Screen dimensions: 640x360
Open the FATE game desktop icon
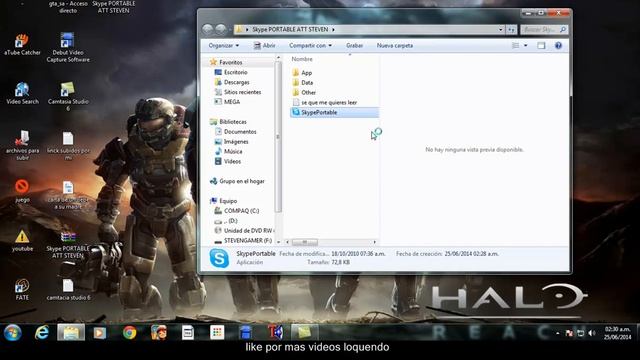[22, 289]
